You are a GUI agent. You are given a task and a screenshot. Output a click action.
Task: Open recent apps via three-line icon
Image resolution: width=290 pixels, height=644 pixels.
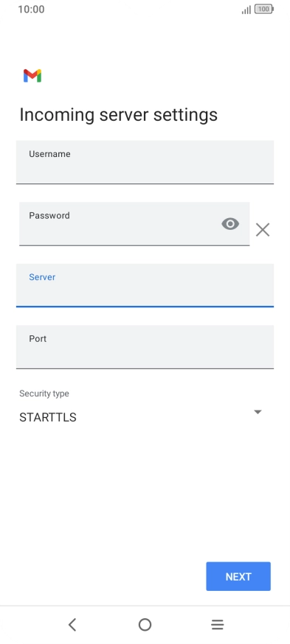point(217,625)
